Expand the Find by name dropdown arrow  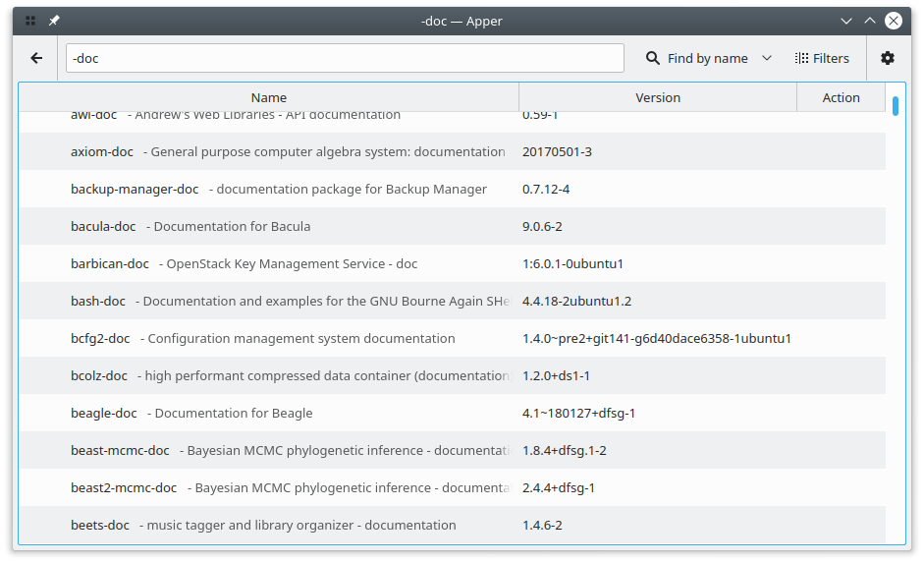tap(767, 58)
